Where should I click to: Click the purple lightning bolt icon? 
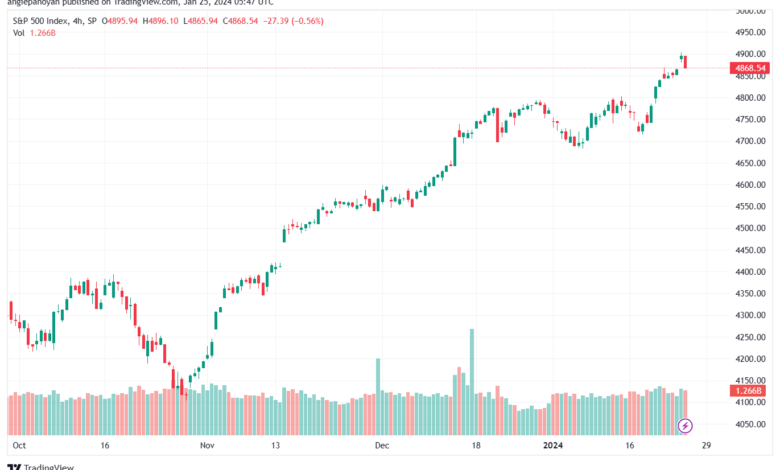(685, 426)
